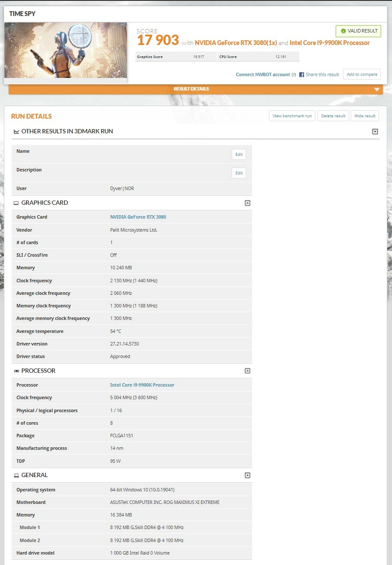This screenshot has height=565, width=392.
Task: Click driver status Approved
Action: tap(120, 357)
